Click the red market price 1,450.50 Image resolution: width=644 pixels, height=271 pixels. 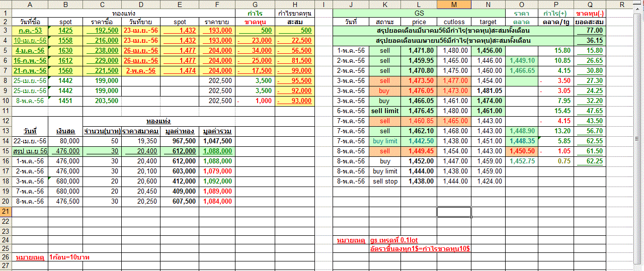pos(522,151)
